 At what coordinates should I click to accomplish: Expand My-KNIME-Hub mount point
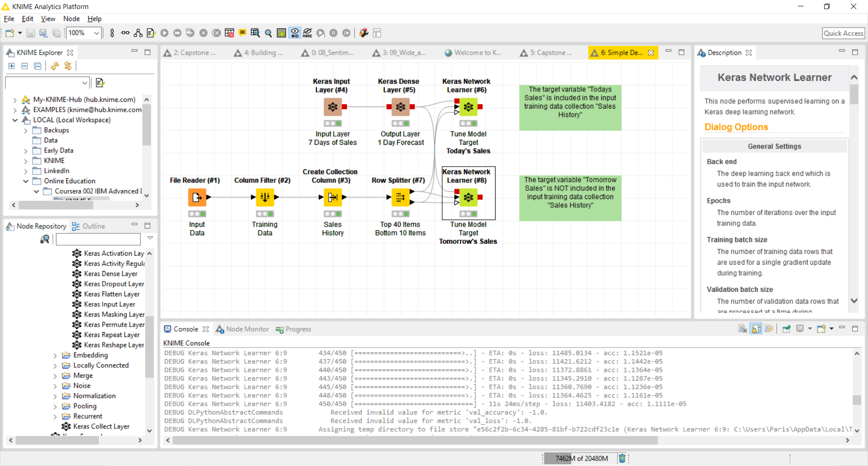[x=15, y=100]
